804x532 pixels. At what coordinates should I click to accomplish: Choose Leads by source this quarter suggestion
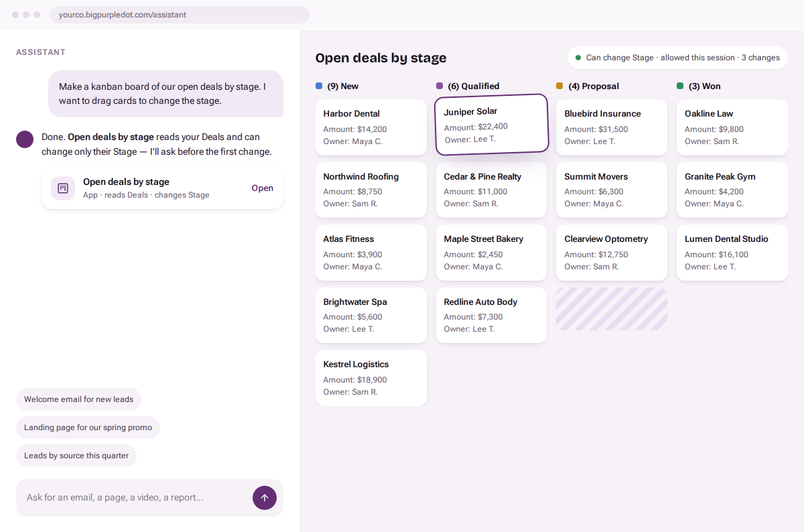click(x=76, y=456)
